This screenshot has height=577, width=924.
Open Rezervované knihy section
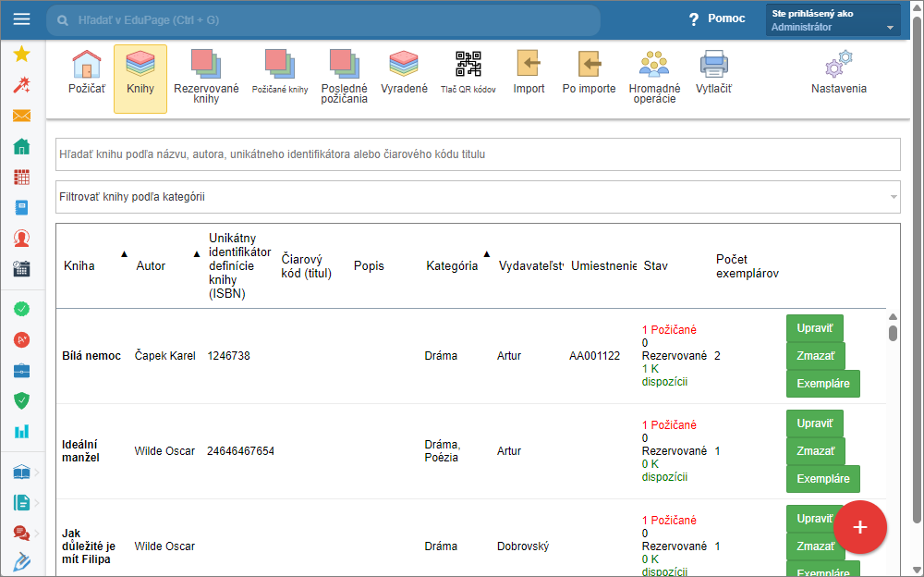click(x=206, y=73)
